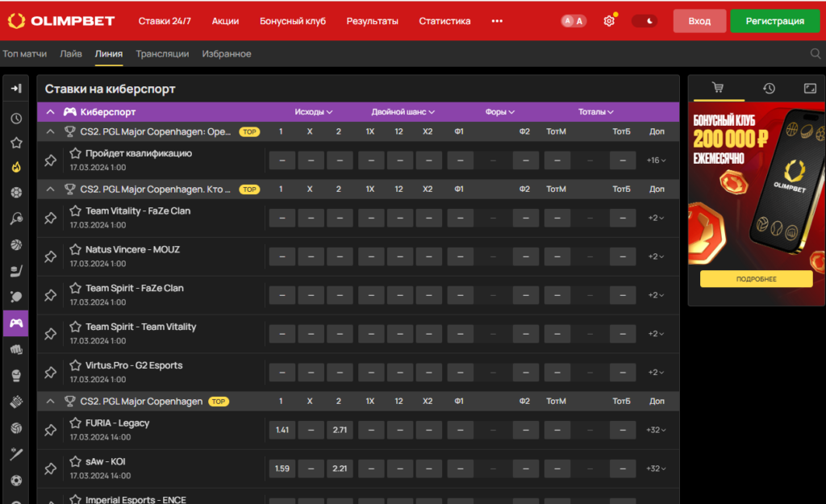
Task: Select the ice hockey sidebar icon
Action: pos(16,271)
